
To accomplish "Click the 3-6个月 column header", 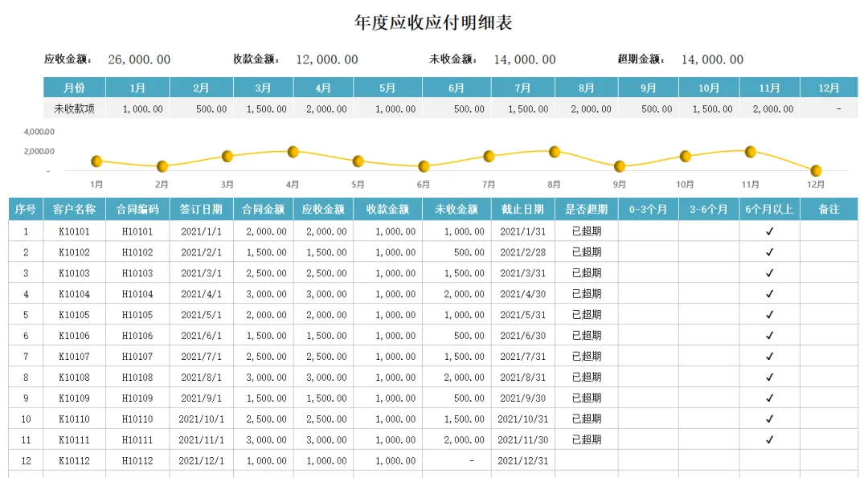I will (709, 209).
